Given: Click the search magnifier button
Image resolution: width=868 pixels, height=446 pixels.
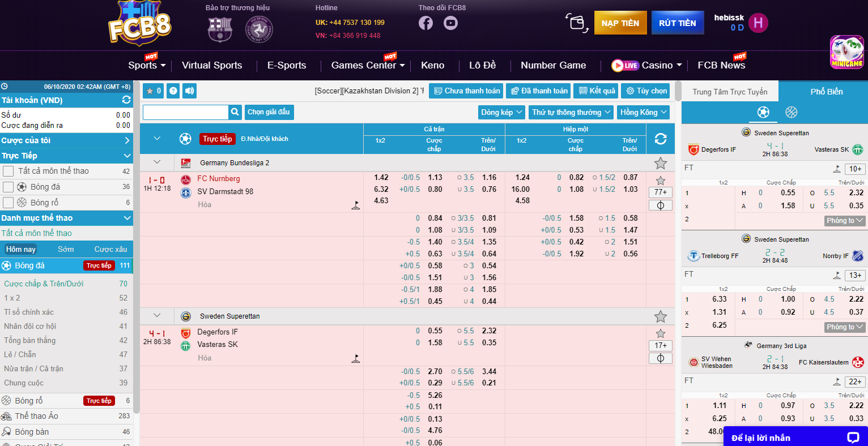Looking at the screenshot, I should [235, 112].
